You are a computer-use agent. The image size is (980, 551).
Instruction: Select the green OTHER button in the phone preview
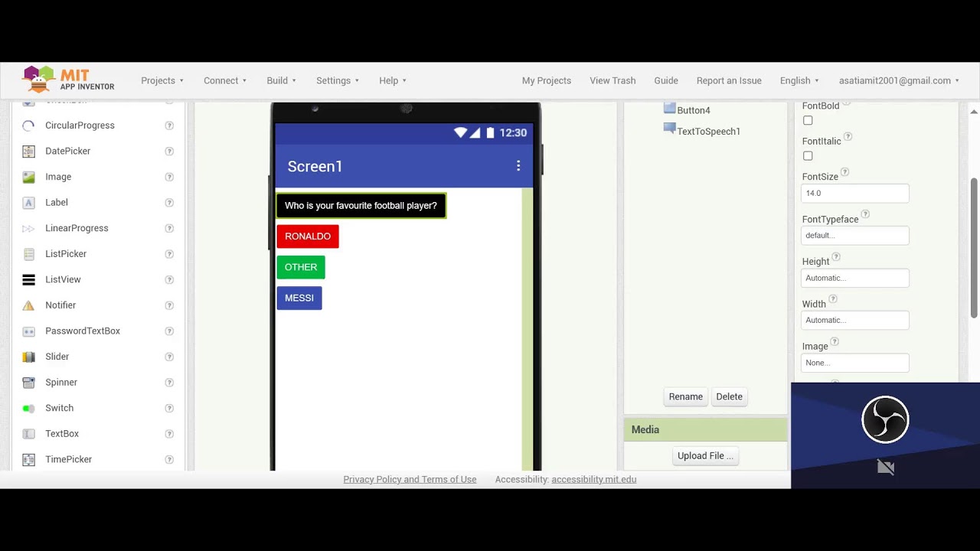point(301,267)
